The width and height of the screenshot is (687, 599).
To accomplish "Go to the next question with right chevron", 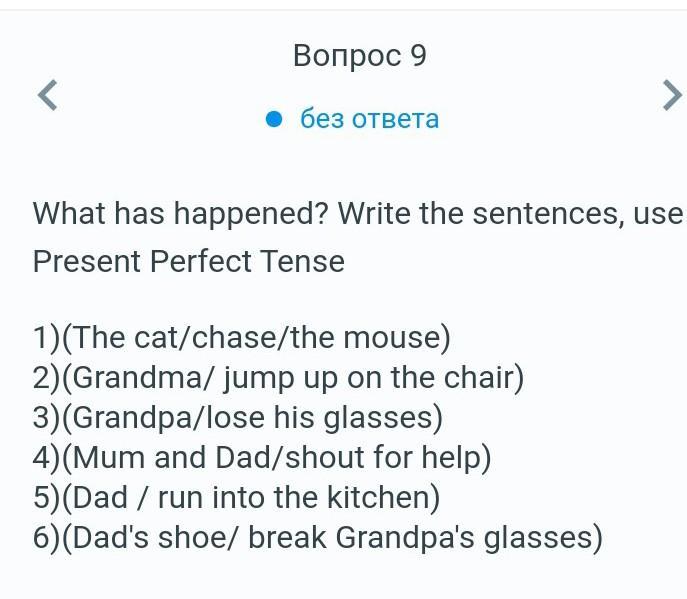I will coord(672,95).
